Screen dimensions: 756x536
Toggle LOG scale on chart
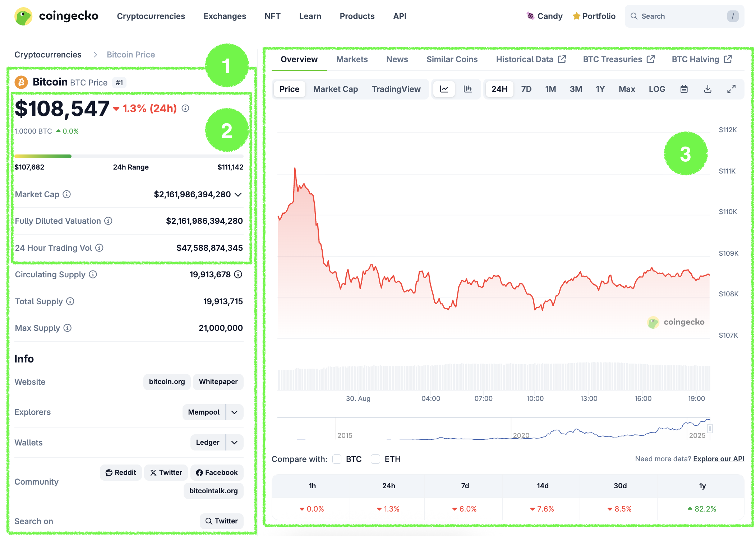click(657, 89)
